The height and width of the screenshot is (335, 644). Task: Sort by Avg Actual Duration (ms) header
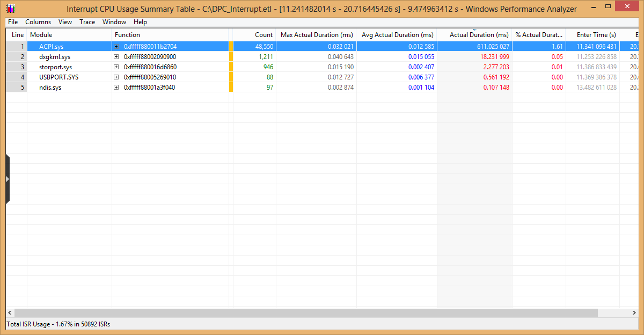point(397,35)
